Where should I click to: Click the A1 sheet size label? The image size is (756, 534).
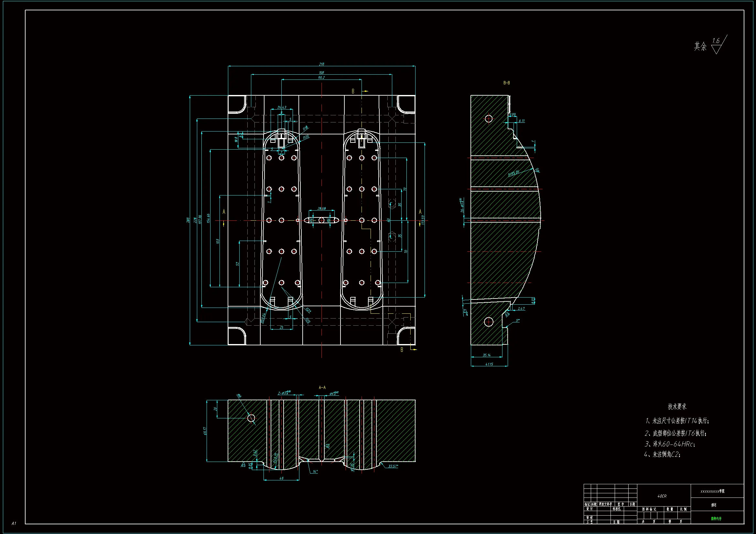click(14, 523)
